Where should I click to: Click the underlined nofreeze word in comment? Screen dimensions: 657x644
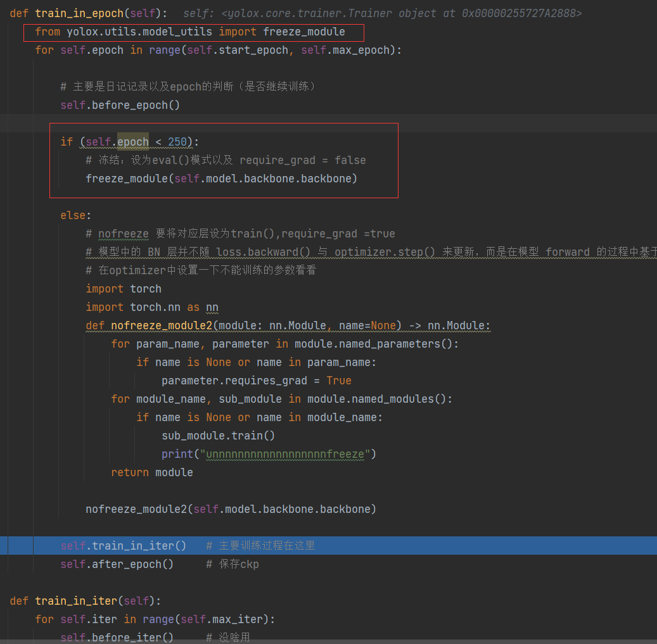(x=123, y=234)
